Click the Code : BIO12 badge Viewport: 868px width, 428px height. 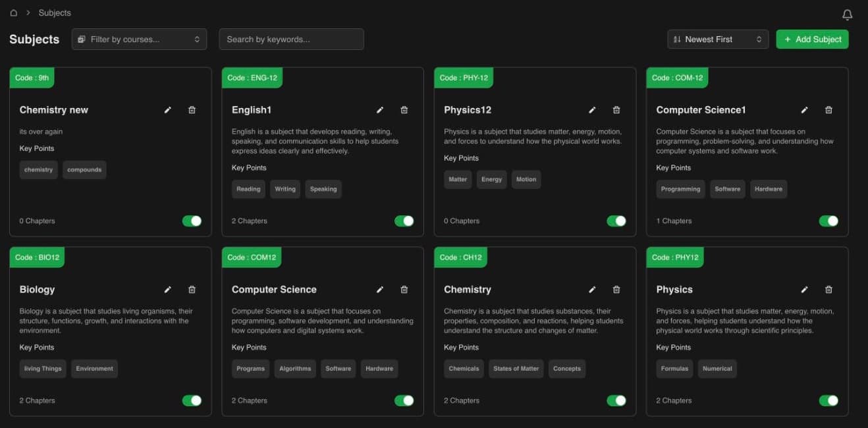click(37, 257)
